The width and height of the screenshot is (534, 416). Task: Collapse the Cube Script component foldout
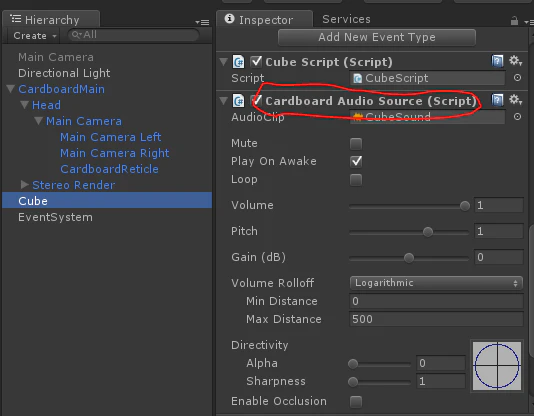tap(223, 62)
